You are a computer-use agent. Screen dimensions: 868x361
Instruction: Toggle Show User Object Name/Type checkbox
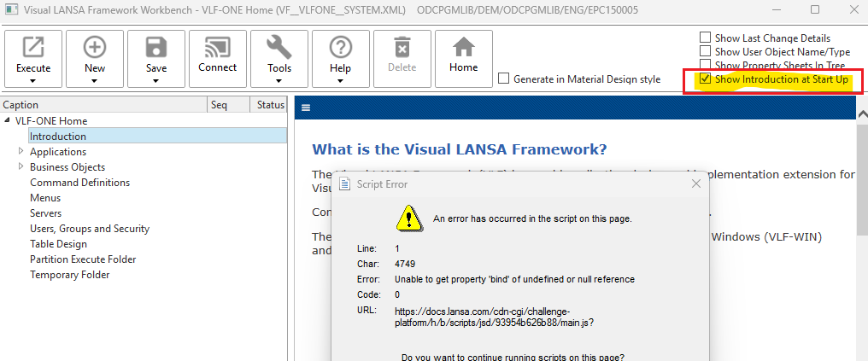point(705,51)
